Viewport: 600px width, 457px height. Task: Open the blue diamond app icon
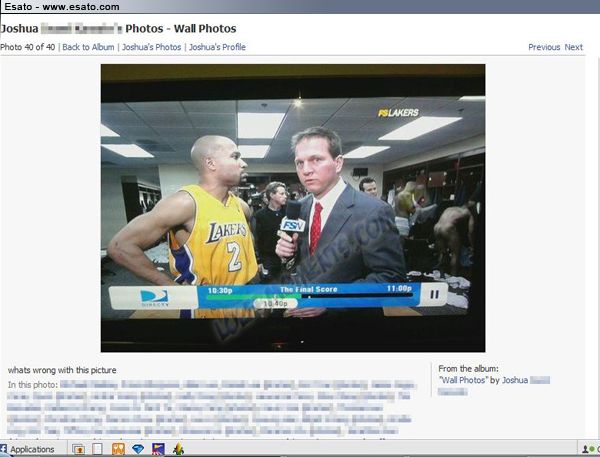[x=138, y=449]
